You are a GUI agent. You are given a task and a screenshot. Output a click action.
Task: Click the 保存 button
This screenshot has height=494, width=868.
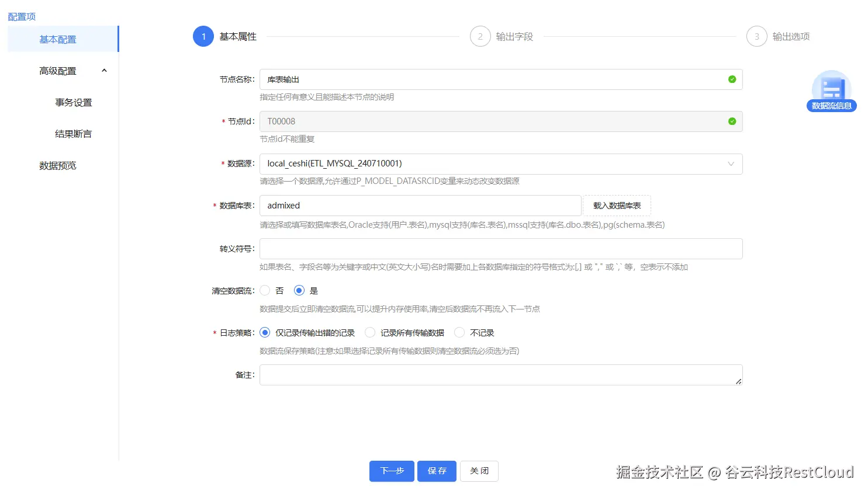pos(437,471)
